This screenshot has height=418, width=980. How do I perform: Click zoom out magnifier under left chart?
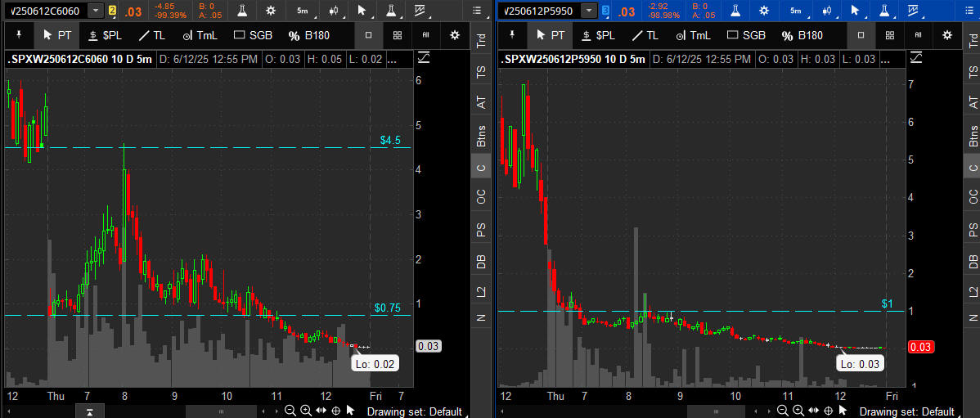pyautogui.click(x=290, y=411)
